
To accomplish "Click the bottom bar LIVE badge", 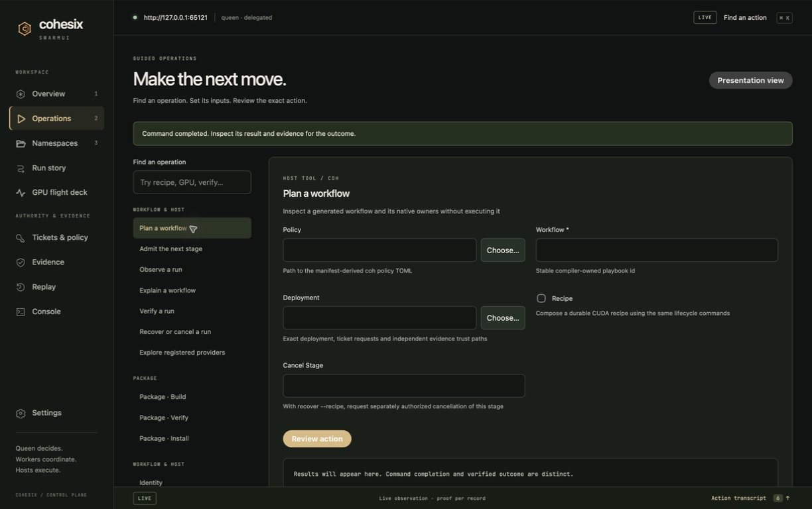I will click(x=145, y=498).
